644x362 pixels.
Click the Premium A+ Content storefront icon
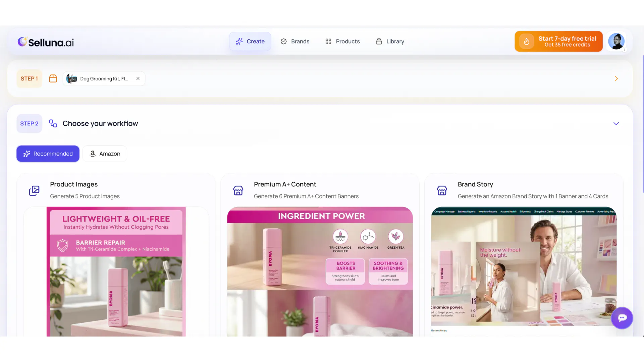238,191
